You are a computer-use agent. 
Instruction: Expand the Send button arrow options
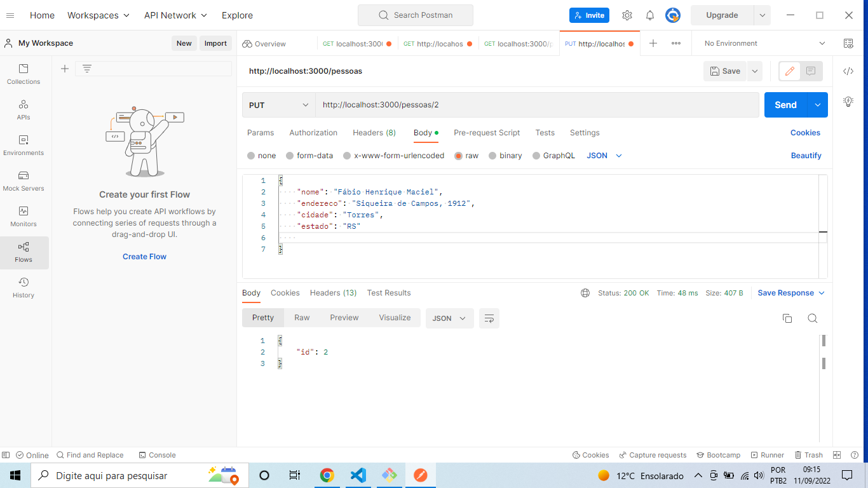[x=817, y=105]
